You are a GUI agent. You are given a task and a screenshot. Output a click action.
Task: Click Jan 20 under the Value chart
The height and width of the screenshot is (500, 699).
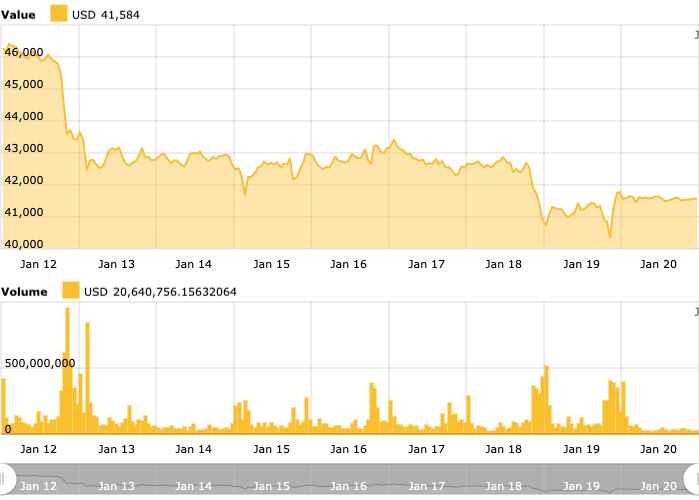tap(658, 264)
